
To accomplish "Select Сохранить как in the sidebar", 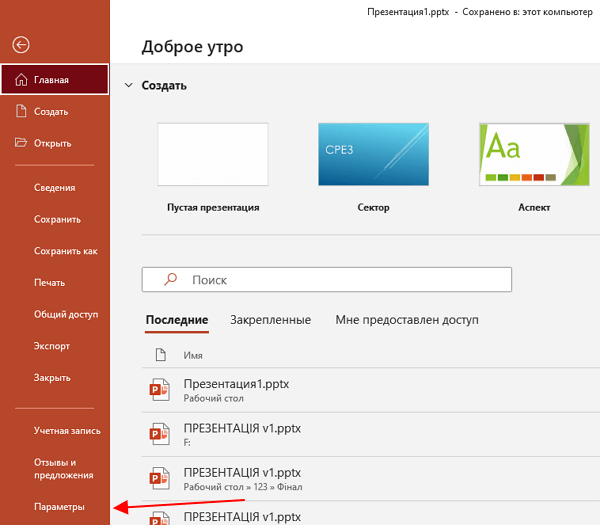I will click(x=65, y=251).
